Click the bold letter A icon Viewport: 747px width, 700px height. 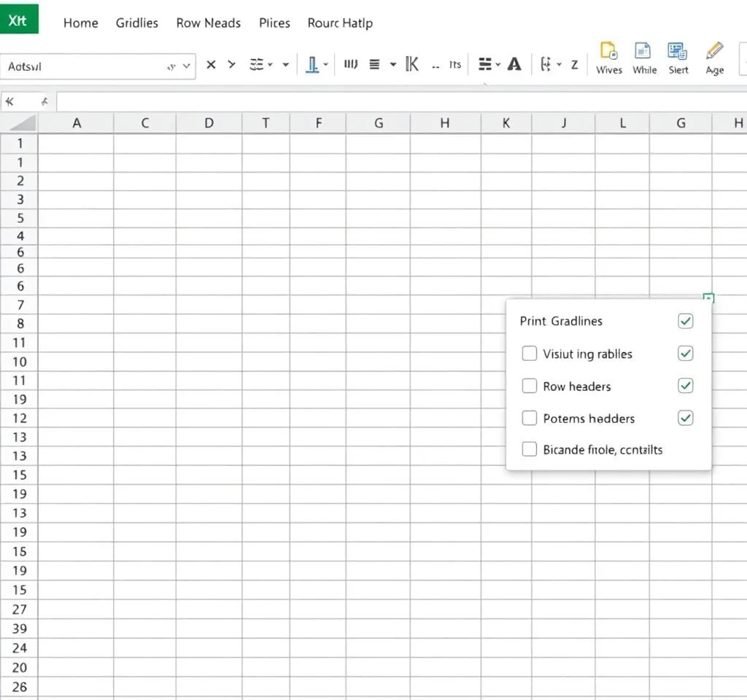pos(514,65)
